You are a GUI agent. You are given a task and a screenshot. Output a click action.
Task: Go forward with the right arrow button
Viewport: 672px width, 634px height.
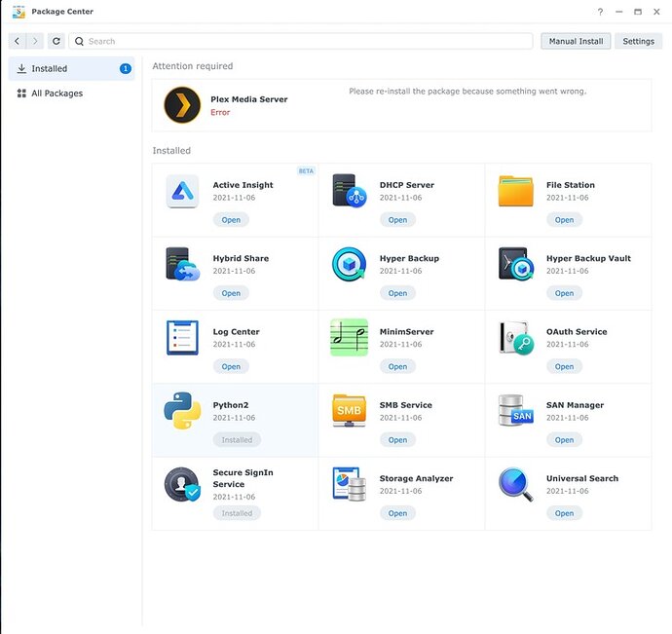(35, 41)
